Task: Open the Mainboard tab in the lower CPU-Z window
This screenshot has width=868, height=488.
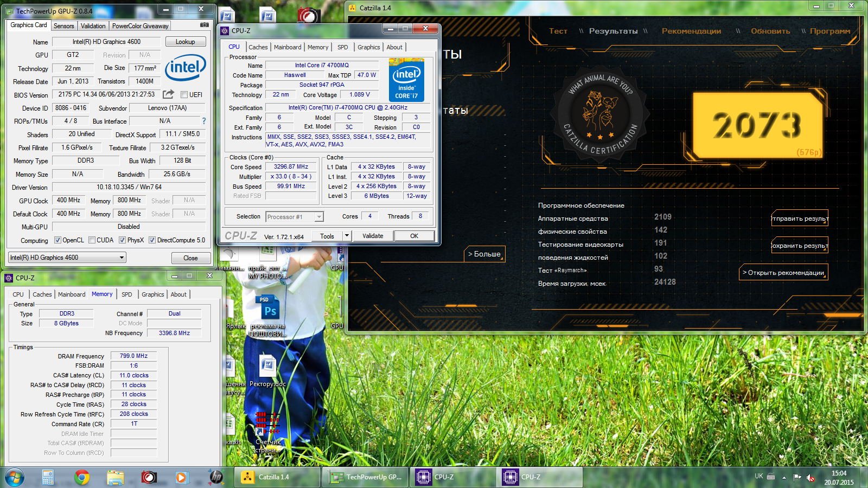Action: [72, 294]
